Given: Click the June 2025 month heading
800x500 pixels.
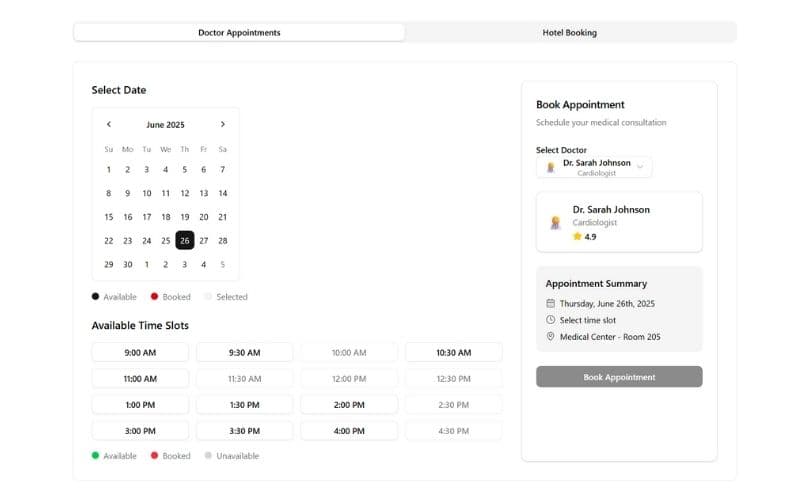Looking at the screenshot, I should click(165, 124).
